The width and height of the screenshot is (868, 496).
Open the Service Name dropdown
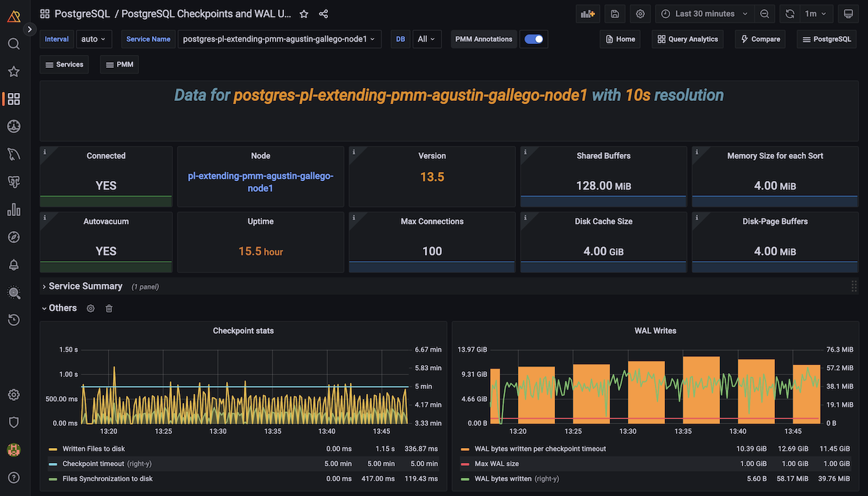[279, 39]
